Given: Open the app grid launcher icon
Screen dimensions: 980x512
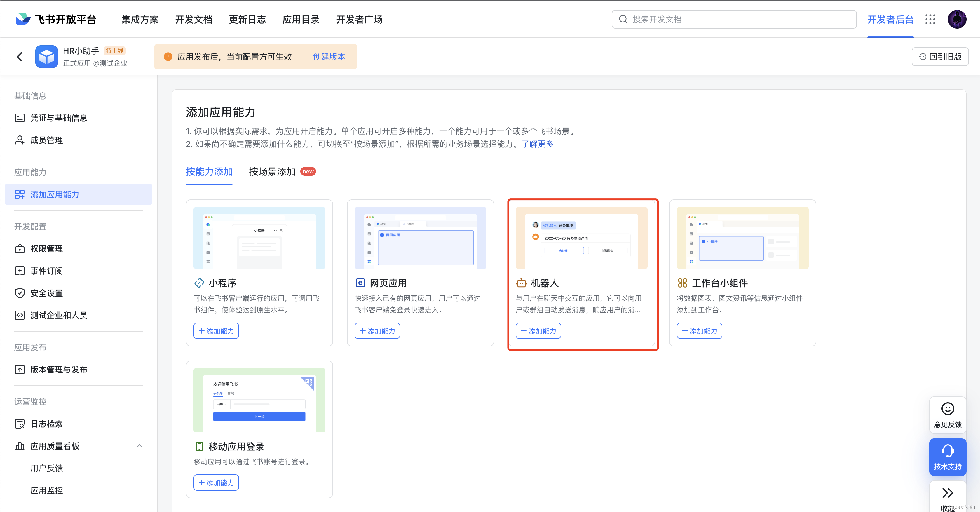Looking at the screenshot, I should 930,19.
